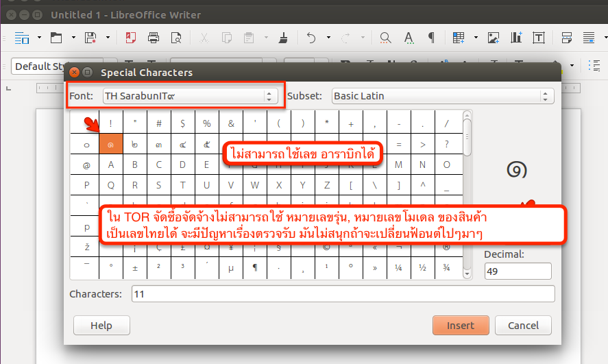Select the Clone Formatting paintbrush icon
This screenshot has height=364, width=608.
pyautogui.click(x=284, y=38)
